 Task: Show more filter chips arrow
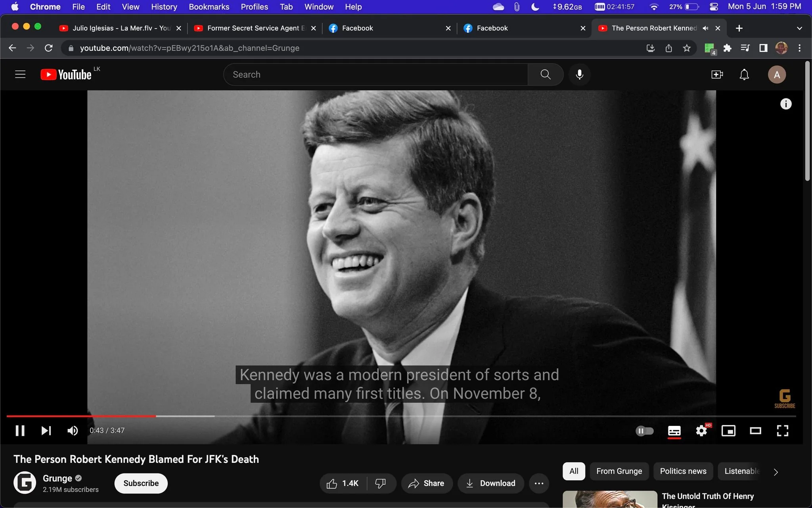(776, 471)
